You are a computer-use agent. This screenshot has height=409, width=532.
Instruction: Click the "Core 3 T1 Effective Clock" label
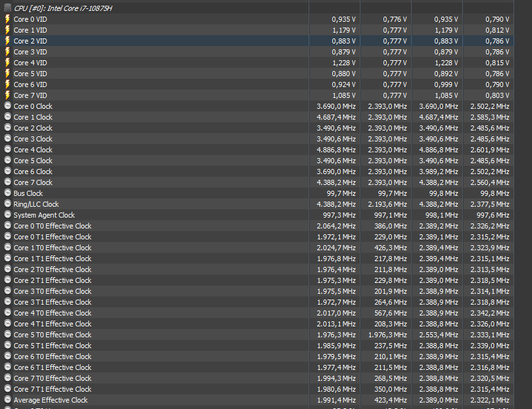[52, 302]
